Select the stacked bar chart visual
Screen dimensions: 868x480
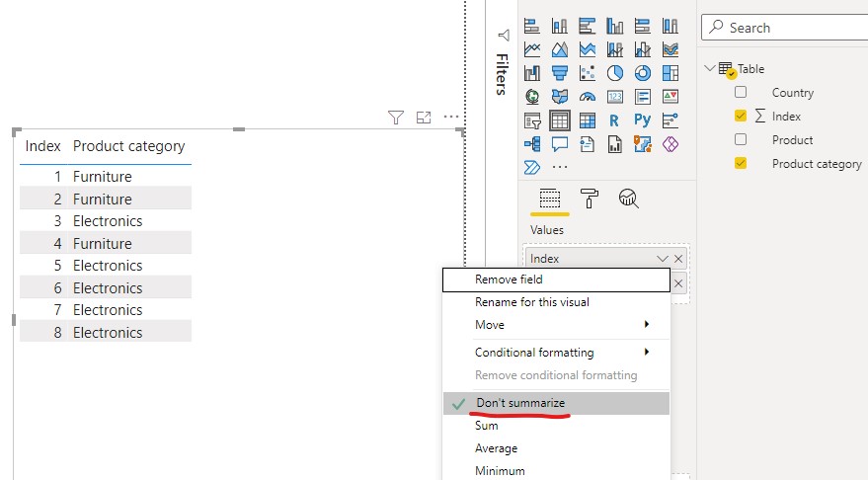tap(532, 26)
